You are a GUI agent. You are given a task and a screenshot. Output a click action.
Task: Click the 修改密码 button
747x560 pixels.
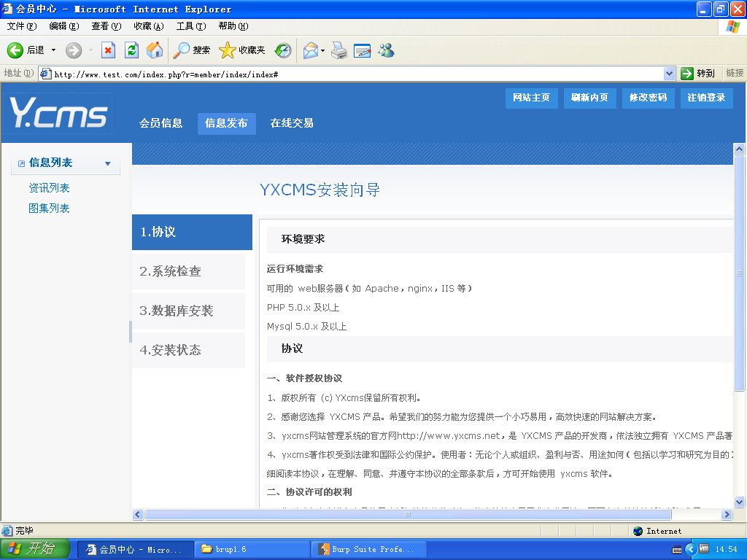(x=648, y=98)
